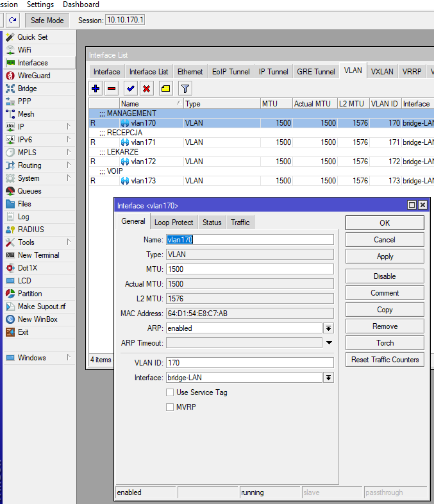
Task: Open the Settings menu
Action: [40, 4]
